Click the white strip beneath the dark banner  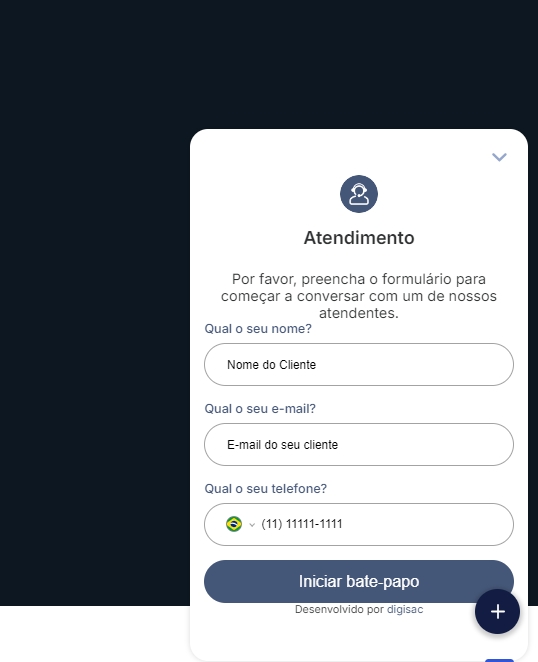coord(95,634)
